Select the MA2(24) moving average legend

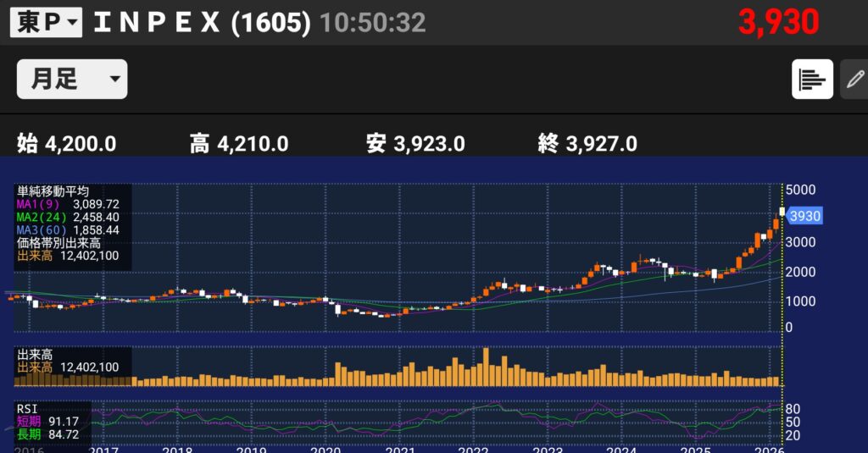[x=66, y=218]
